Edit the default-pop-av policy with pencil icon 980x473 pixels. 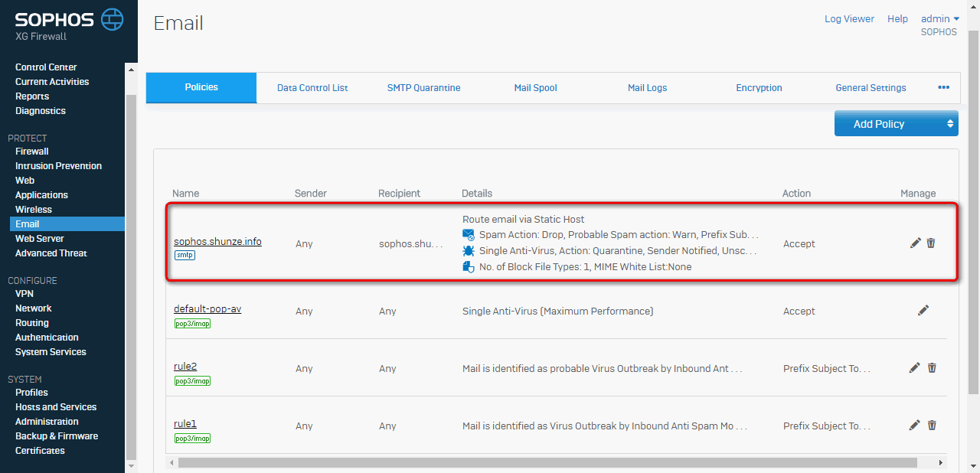tap(923, 310)
